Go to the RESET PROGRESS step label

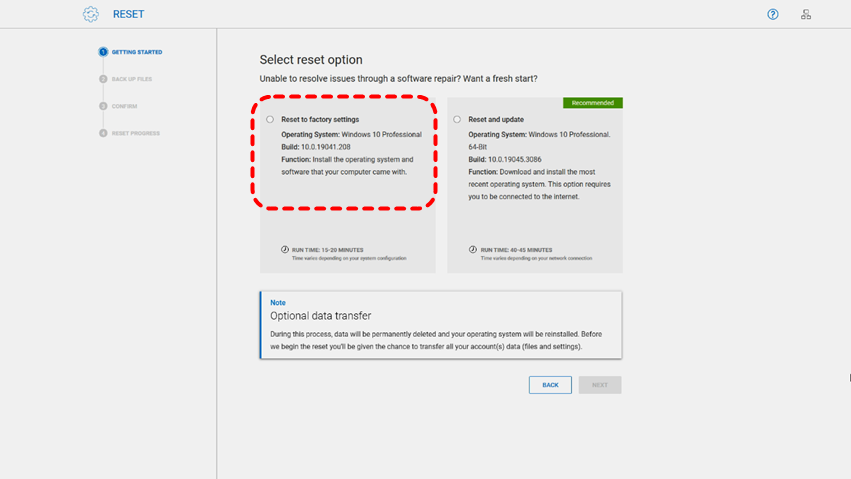(x=136, y=133)
